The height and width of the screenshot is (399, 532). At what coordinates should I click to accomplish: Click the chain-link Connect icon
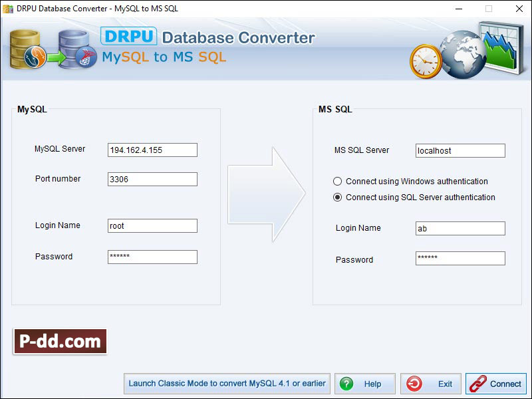tap(477, 384)
